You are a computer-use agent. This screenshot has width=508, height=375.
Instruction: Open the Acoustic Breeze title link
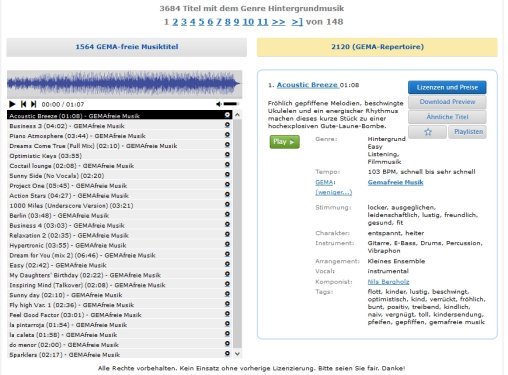pyautogui.click(x=307, y=85)
